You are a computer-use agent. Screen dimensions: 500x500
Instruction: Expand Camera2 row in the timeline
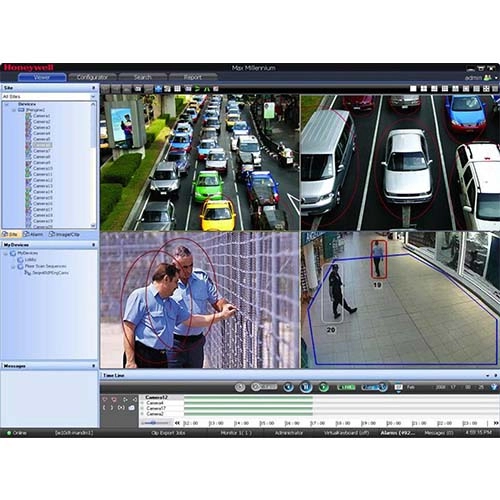click(142, 414)
